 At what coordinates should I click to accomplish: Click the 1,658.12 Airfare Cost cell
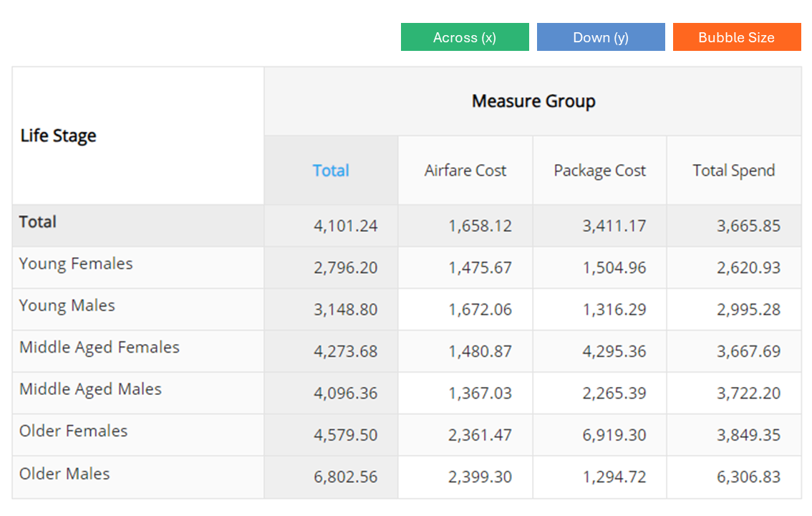pyautogui.click(x=465, y=225)
